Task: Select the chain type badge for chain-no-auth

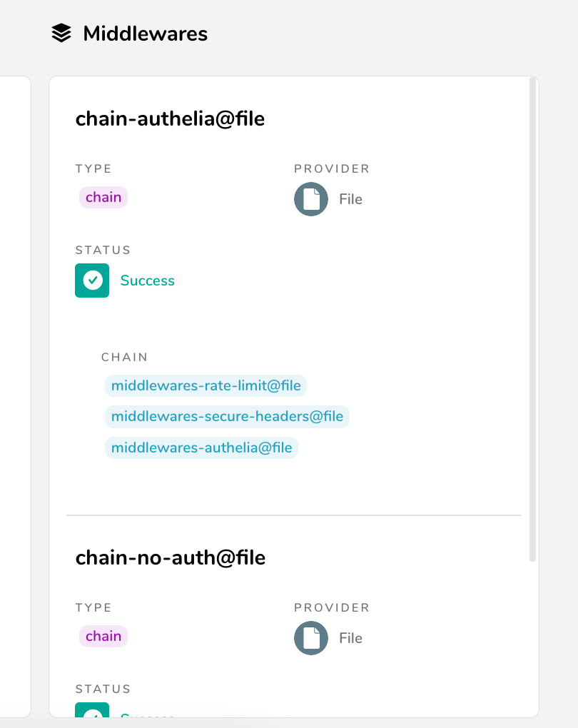Action: 103,636
